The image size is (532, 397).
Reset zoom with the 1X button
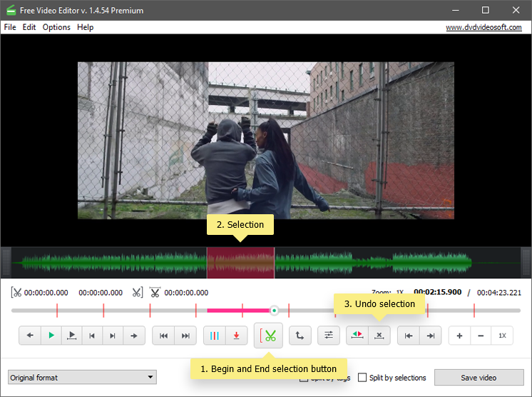[x=502, y=336]
